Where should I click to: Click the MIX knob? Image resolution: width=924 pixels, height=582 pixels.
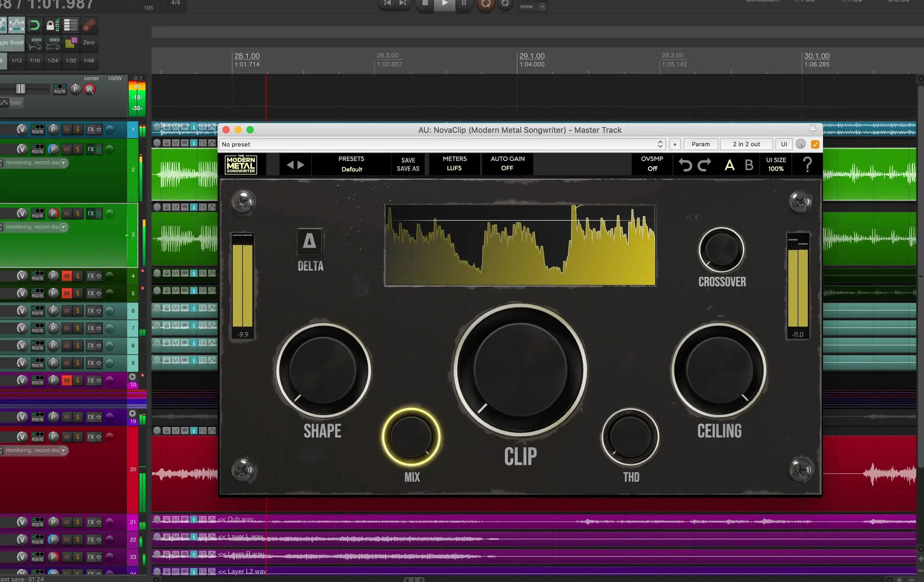(411, 437)
